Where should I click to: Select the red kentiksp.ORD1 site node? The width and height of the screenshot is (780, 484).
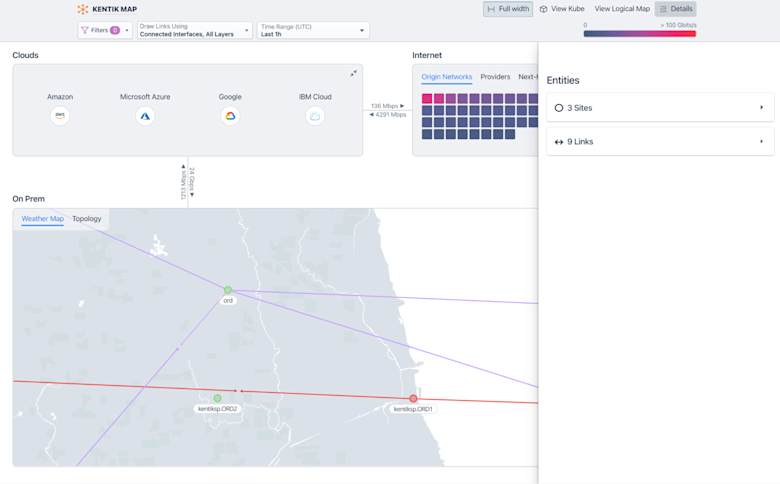413,398
